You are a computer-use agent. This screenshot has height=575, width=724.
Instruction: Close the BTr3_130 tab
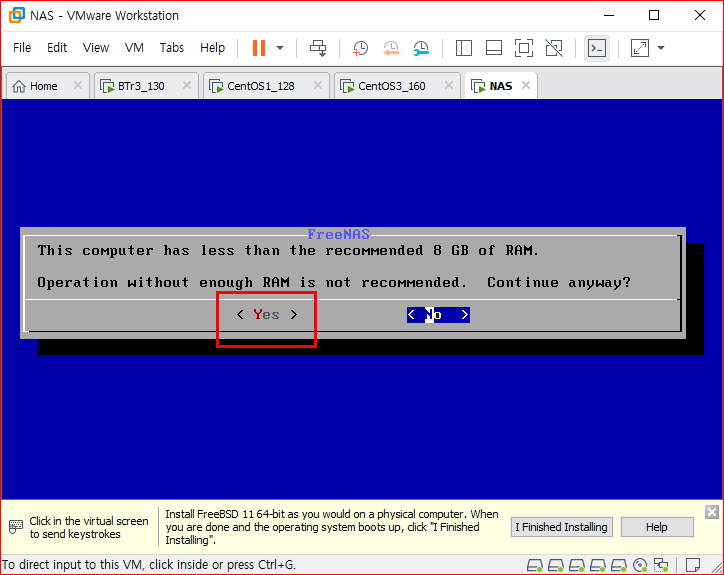coord(187,85)
